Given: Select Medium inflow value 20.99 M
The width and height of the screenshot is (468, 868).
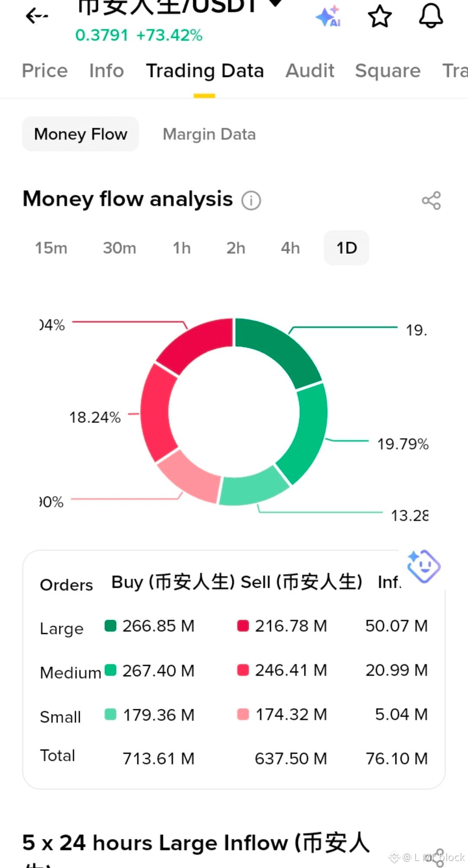Looking at the screenshot, I should click(396, 670).
